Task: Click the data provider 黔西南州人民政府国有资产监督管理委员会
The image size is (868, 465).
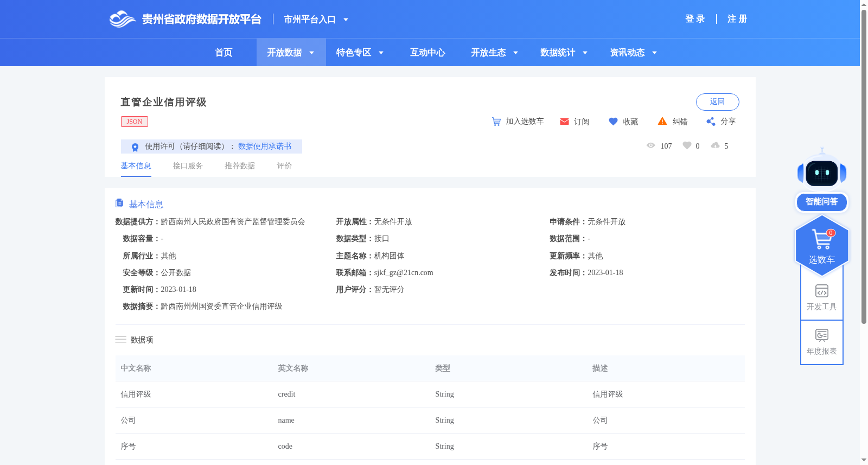Action: [233, 222]
